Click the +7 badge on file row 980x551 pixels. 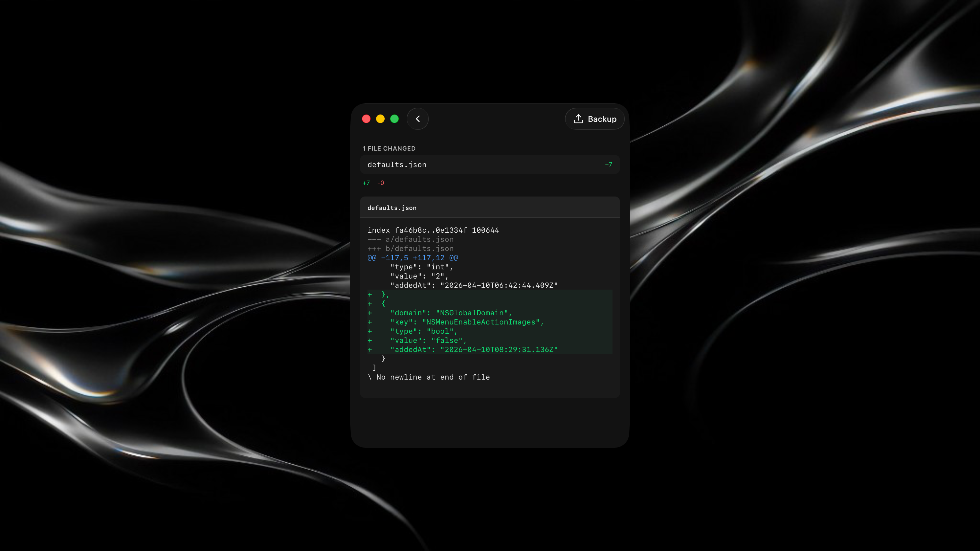pyautogui.click(x=608, y=165)
